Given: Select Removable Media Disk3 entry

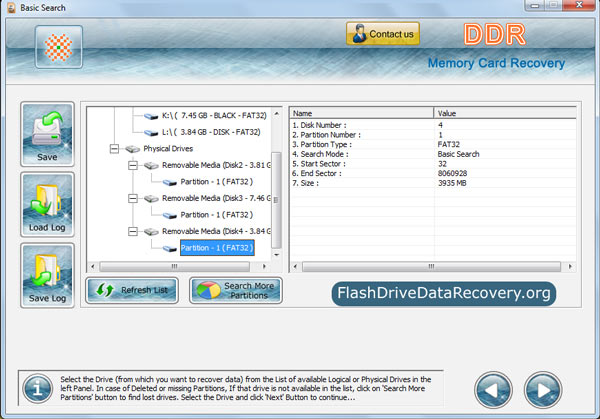Looking at the screenshot, I should [x=216, y=198].
